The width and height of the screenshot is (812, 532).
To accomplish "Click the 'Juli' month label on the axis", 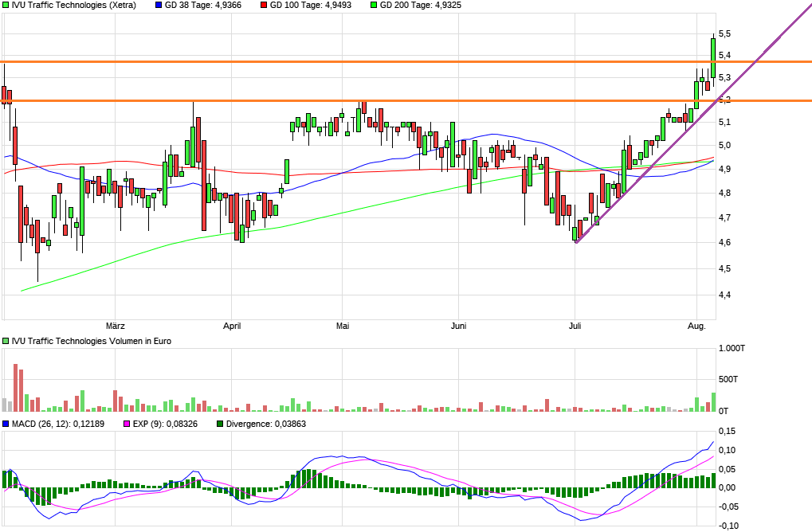I will [575, 326].
